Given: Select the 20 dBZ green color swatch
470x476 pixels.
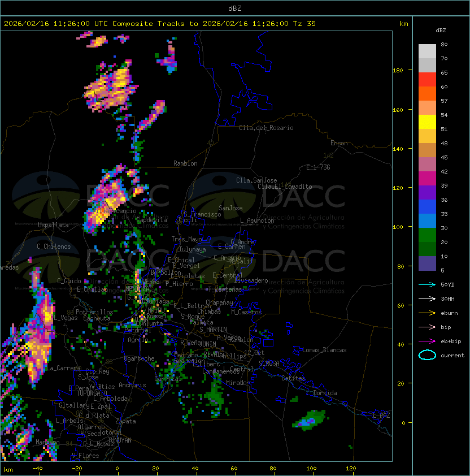Looking at the screenshot, I should [427, 249].
